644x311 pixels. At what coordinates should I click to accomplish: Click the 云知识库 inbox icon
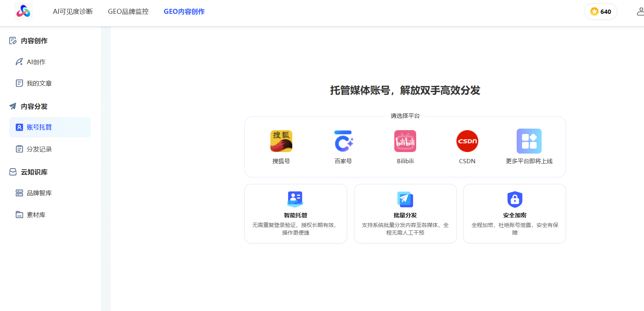13,172
